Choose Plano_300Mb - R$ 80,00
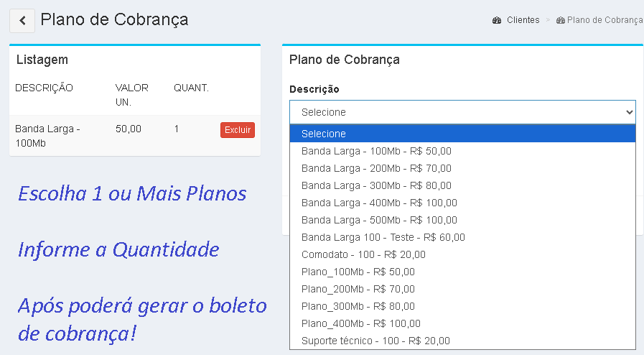This screenshot has height=355, width=644. pyautogui.click(x=358, y=306)
